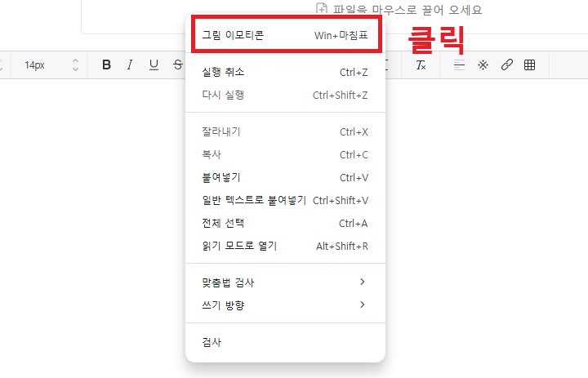Toggle bold formatting in the editor toolbar

click(106, 64)
